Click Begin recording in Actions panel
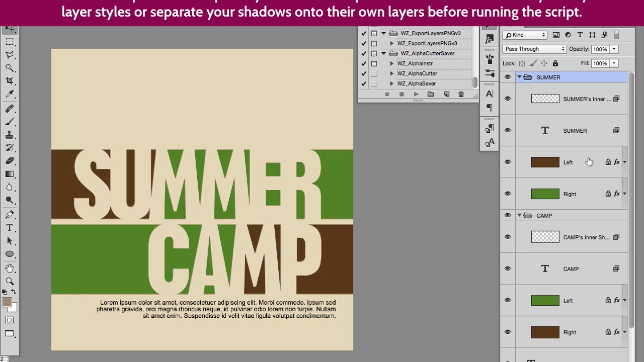The image size is (644, 362). (401, 95)
